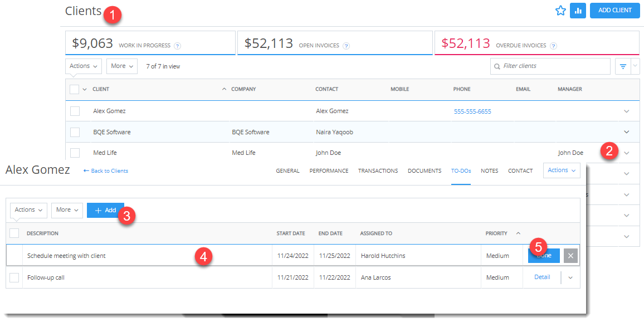Image resolution: width=644 pixels, height=322 pixels.
Task: Expand the BQE Software row chevron
Action: point(627,131)
